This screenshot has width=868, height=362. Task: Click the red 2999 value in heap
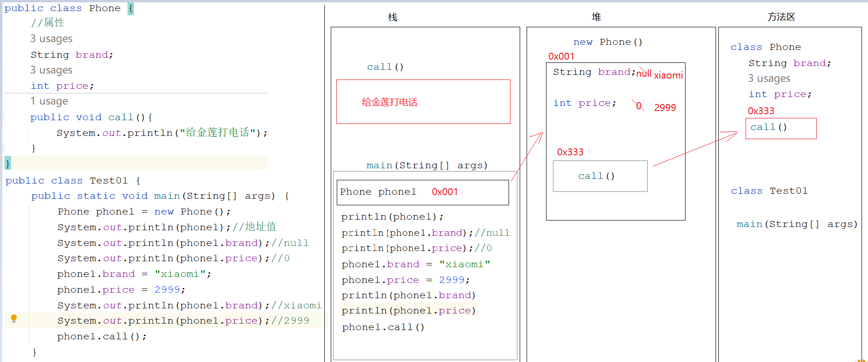[x=665, y=108]
